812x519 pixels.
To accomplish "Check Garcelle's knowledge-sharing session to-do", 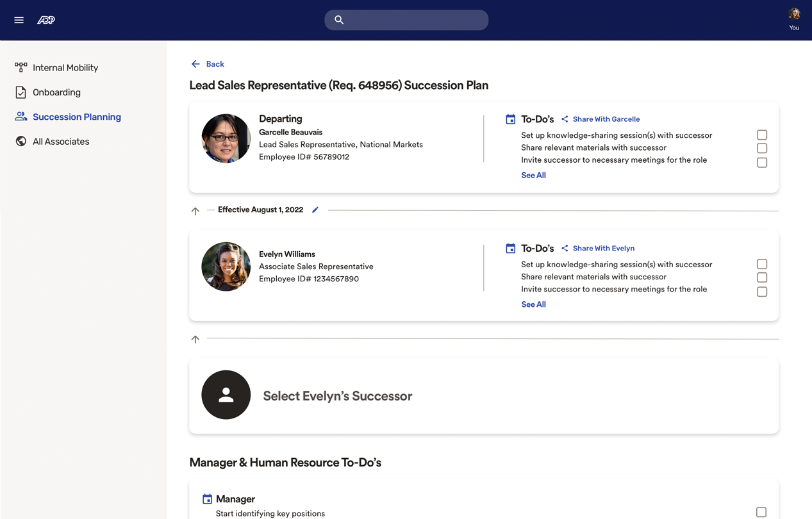I will click(761, 135).
